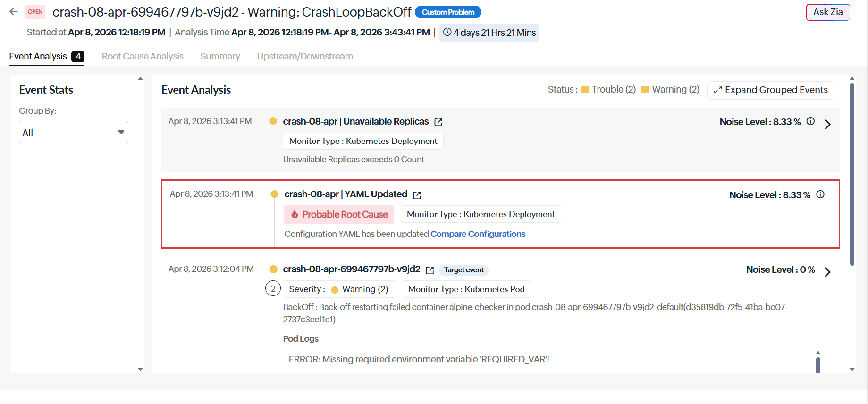Click the Trouble (2) status swatch

point(585,90)
